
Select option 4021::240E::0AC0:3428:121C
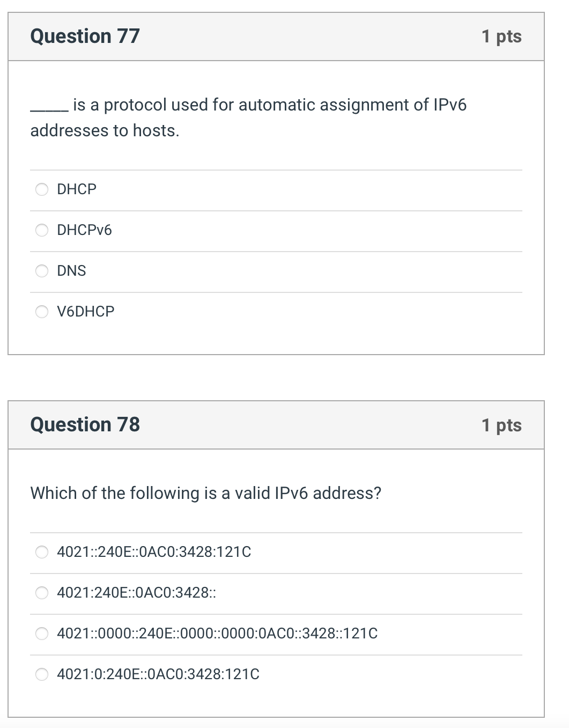(42, 552)
